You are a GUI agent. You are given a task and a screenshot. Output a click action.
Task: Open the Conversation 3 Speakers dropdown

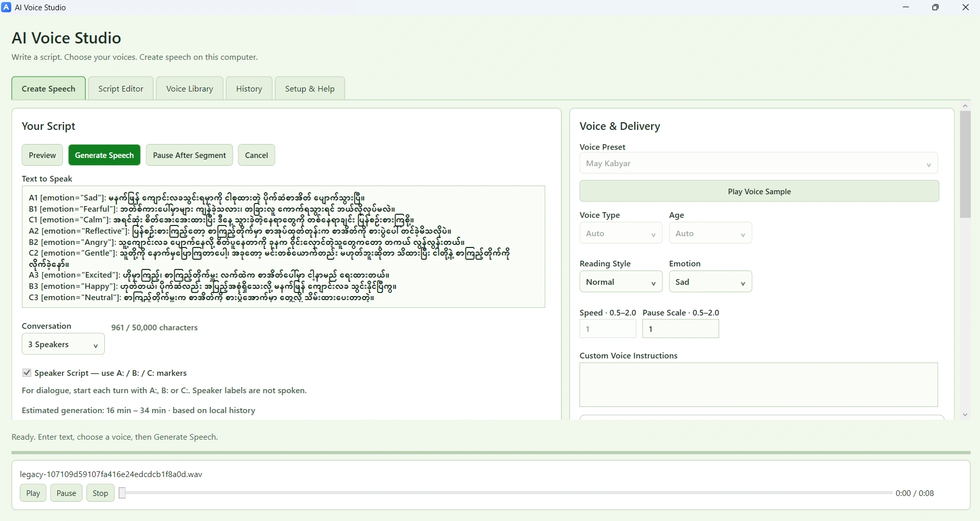coord(63,344)
